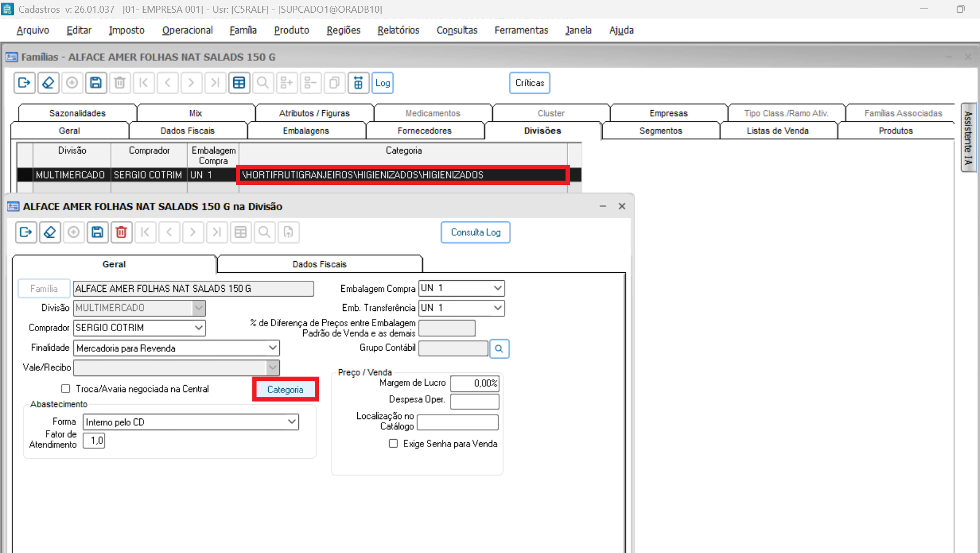Open the table grid view icon in Famílias toolbar

(239, 83)
